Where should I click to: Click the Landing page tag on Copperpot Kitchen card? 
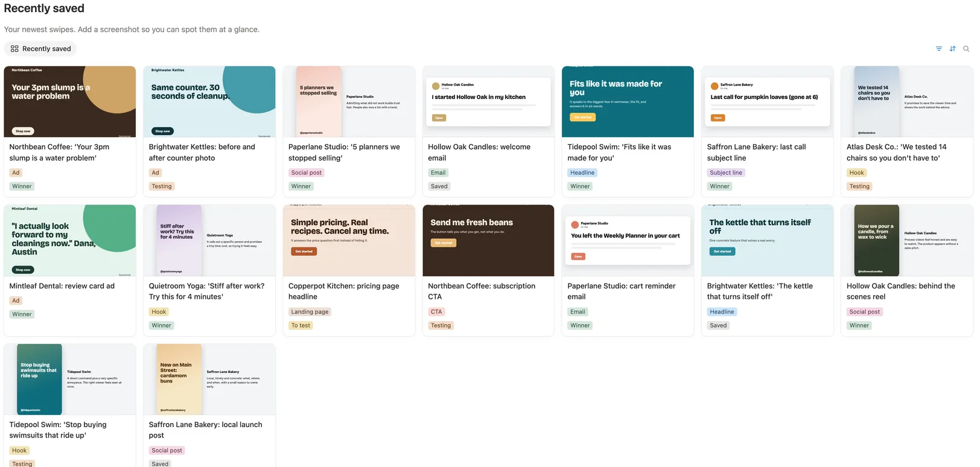310,312
